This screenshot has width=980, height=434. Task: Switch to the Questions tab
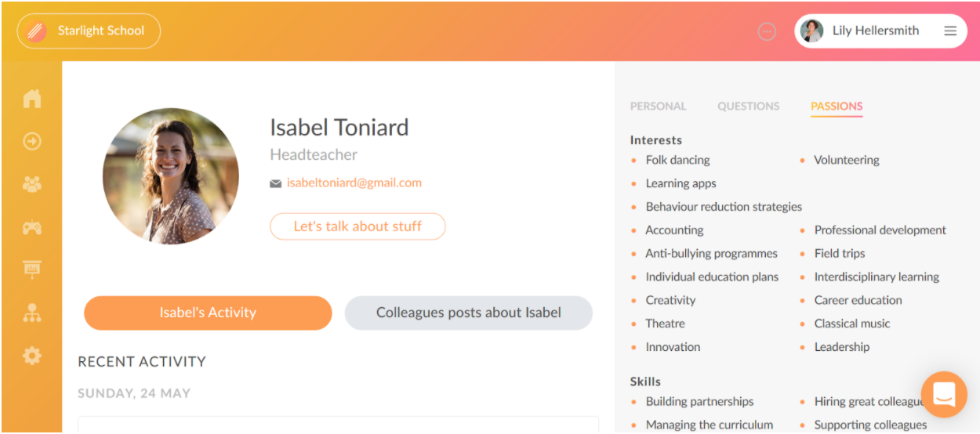point(748,107)
